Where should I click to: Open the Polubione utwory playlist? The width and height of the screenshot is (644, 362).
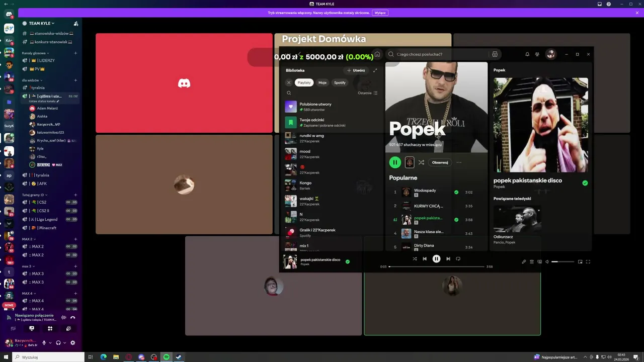pyautogui.click(x=332, y=107)
